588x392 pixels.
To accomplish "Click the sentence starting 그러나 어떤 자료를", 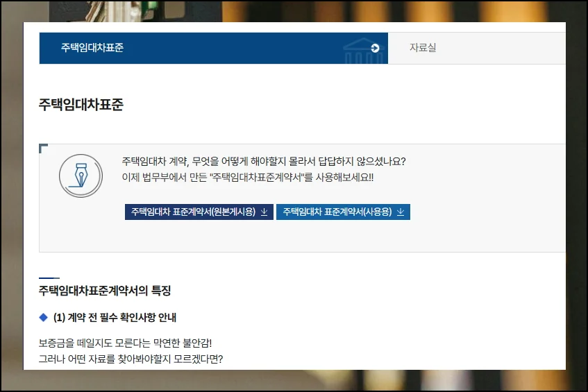I will [x=131, y=359].
